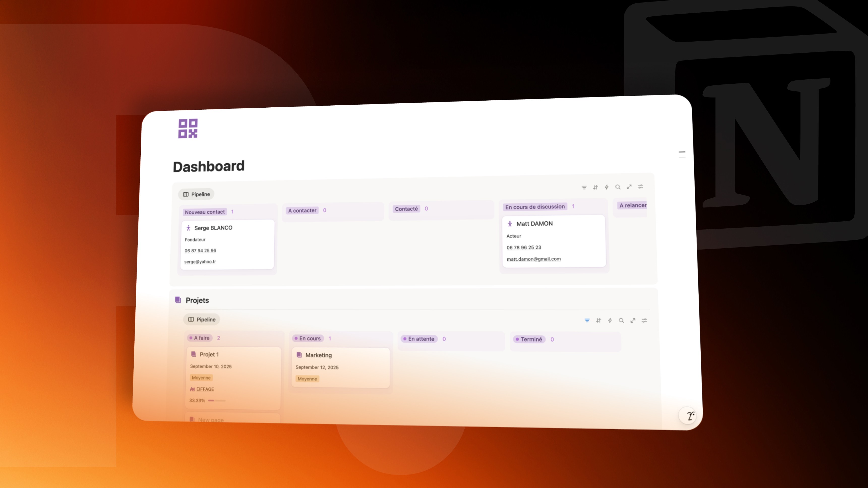
Task: Click the purple page icon above the Dashboard title
Action: 188,128
